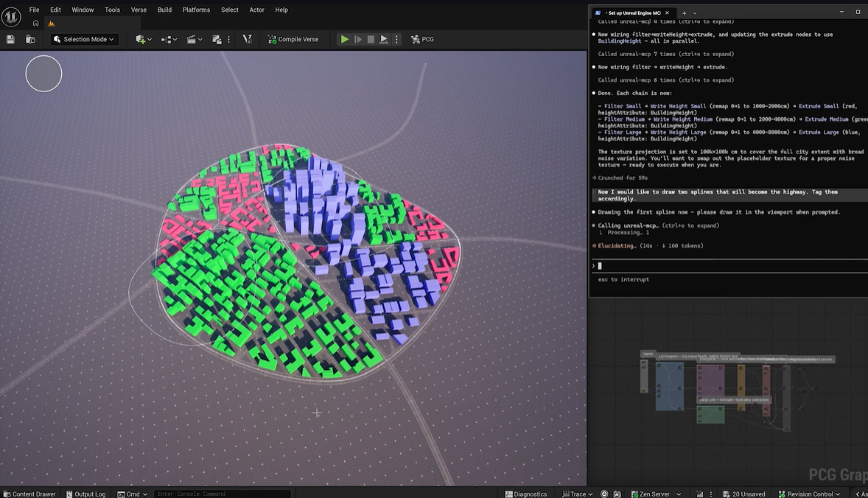Expand the quick add actor dropdown arrow
The height and width of the screenshot is (498, 868).
coord(150,39)
